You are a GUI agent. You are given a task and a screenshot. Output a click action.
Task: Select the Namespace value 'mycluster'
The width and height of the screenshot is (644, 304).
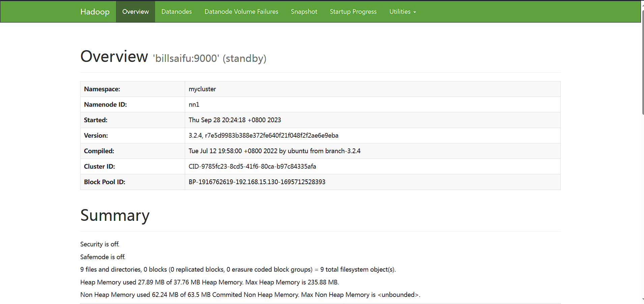pyautogui.click(x=202, y=89)
